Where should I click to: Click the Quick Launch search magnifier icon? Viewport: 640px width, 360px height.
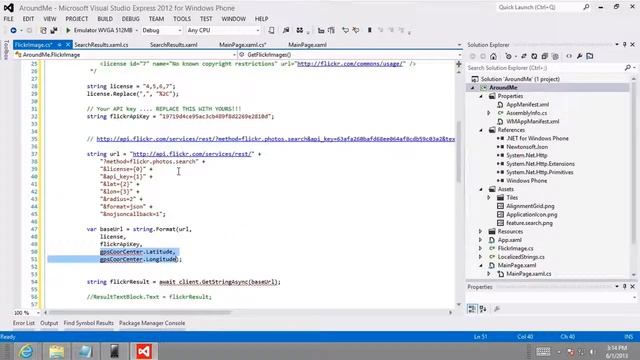586,7
